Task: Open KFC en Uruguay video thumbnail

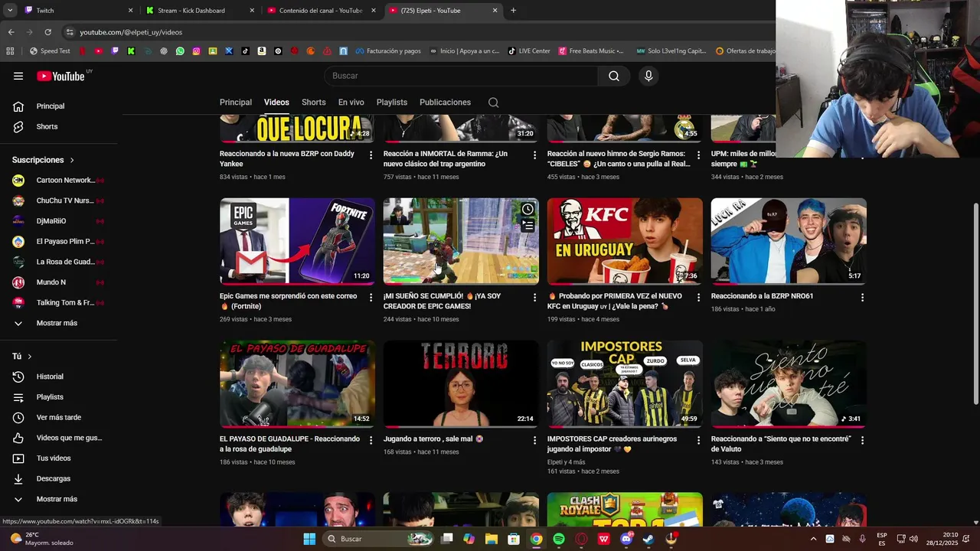Action: [625, 241]
